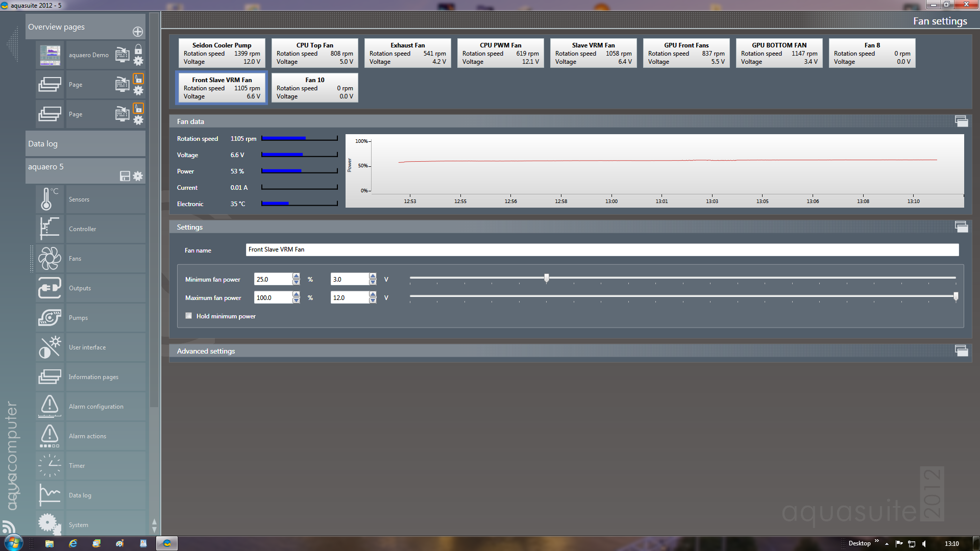Click the Timer icon
The image size is (980, 551).
coord(50,465)
